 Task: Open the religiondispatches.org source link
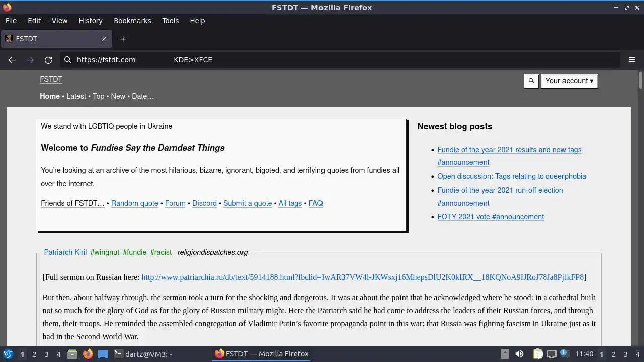click(x=212, y=252)
